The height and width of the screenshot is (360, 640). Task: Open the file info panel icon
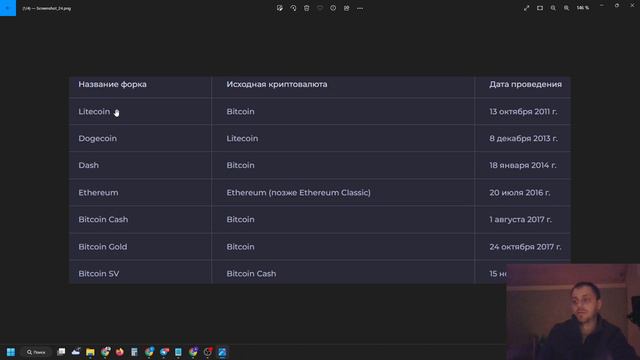point(333,8)
